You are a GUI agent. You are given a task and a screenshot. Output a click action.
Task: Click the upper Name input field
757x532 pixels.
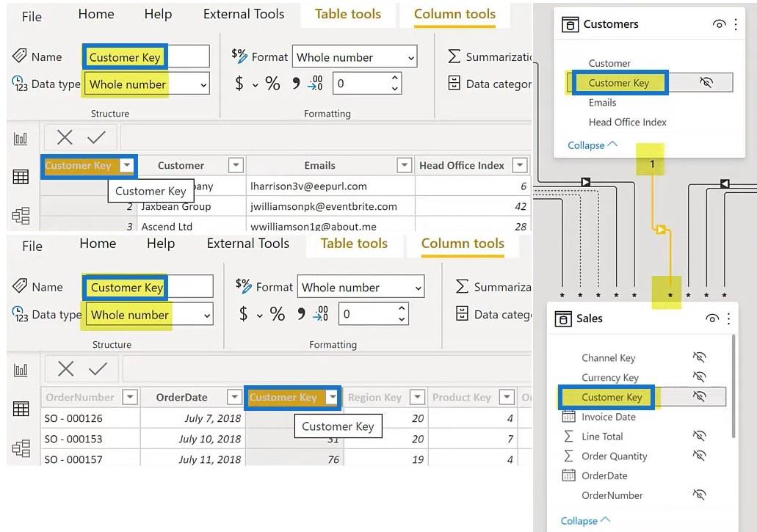coord(147,57)
